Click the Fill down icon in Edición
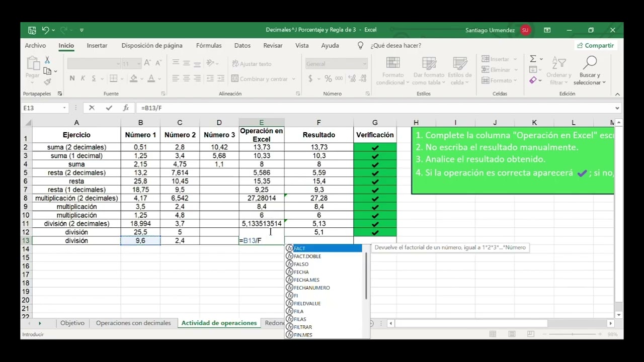The image size is (644, 362). click(533, 70)
